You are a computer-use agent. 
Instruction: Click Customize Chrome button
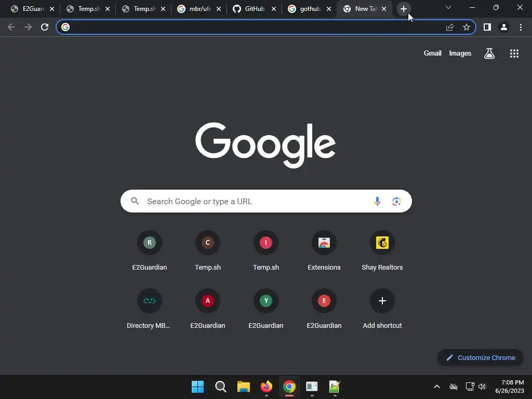481,357
